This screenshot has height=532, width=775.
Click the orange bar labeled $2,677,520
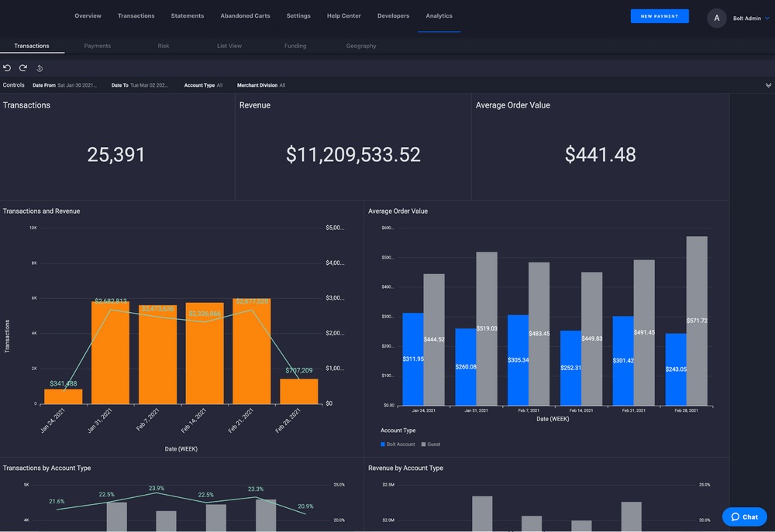pos(252,352)
